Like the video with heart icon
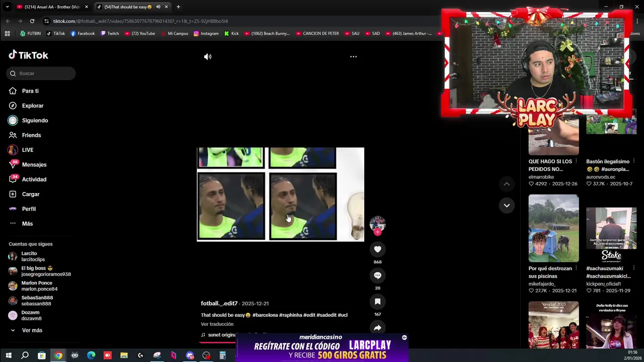 pyautogui.click(x=377, y=249)
